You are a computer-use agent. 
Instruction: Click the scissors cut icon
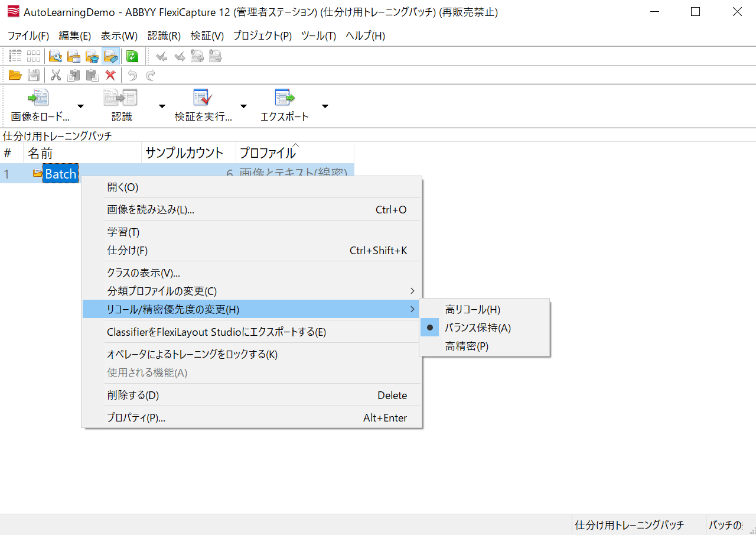coord(56,75)
